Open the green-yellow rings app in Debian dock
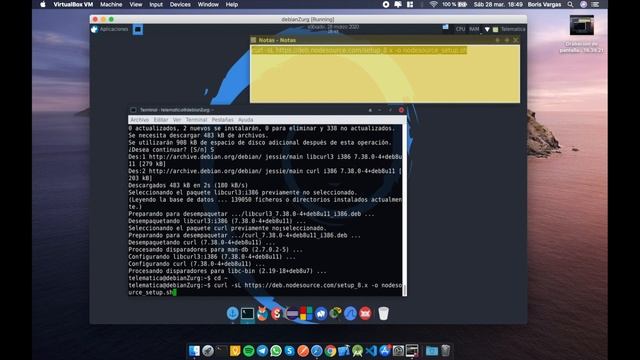Image resolution: width=640 pixels, height=360 pixels. pyautogui.click(x=336, y=313)
